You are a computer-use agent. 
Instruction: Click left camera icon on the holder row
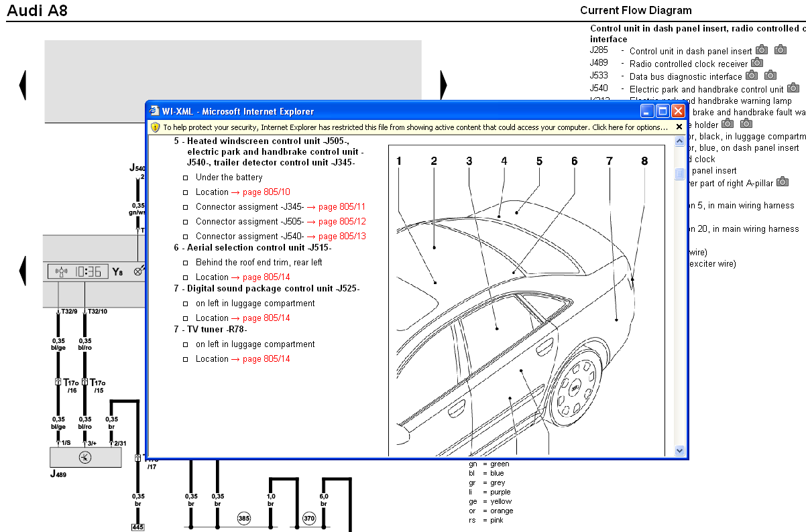(728, 123)
